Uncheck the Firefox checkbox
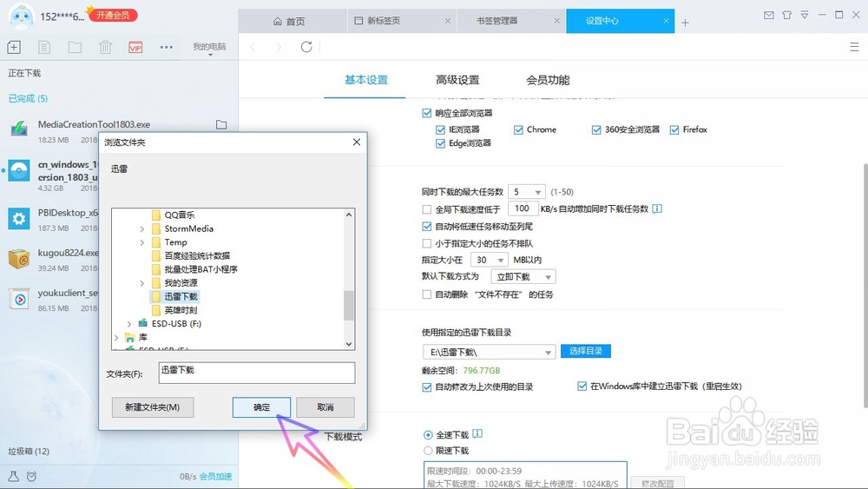 pyautogui.click(x=674, y=129)
